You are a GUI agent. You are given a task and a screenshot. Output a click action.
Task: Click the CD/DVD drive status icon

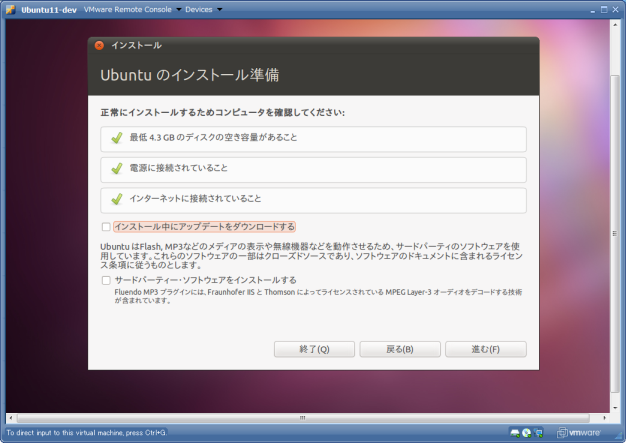point(527,433)
